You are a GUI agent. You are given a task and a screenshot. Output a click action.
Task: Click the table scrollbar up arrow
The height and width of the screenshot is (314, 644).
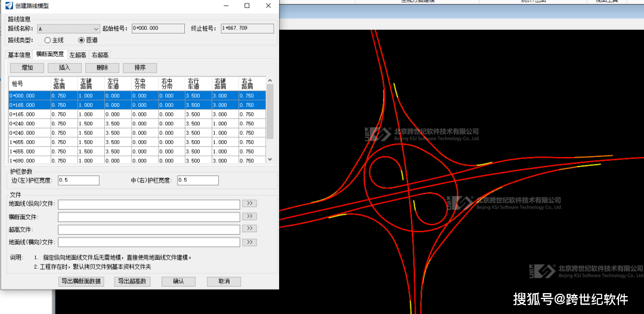(x=270, y=80)
